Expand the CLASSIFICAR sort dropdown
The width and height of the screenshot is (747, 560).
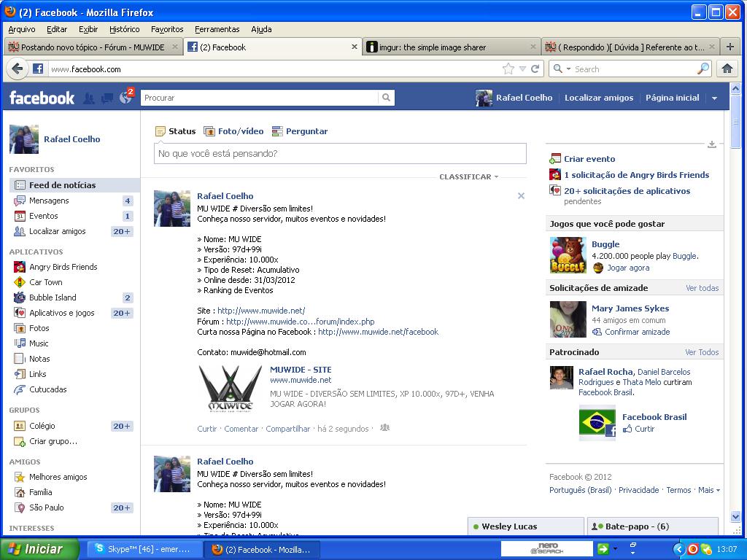click(469, 176)
